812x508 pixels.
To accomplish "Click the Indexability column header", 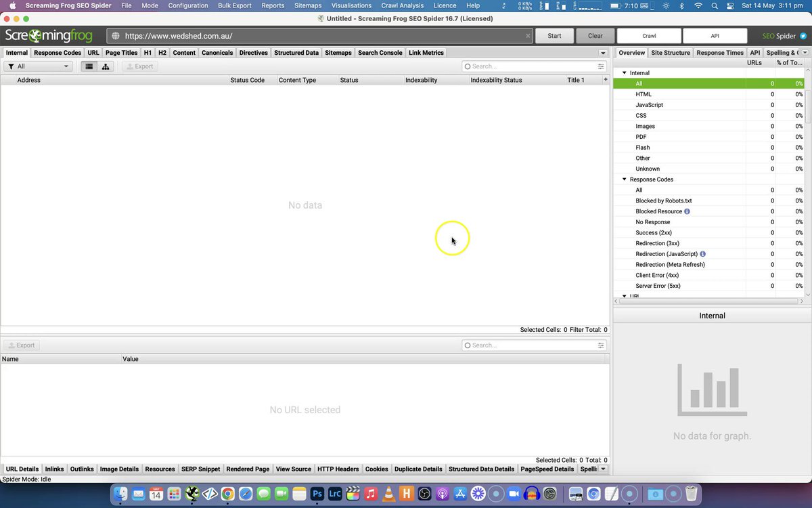I will click(435, 80).
